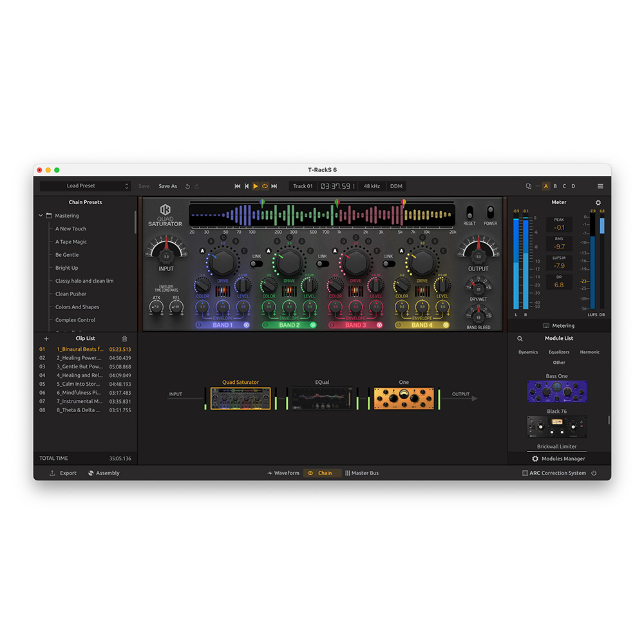
Task: Click the OUTPUT level knob
Action: 478,256
